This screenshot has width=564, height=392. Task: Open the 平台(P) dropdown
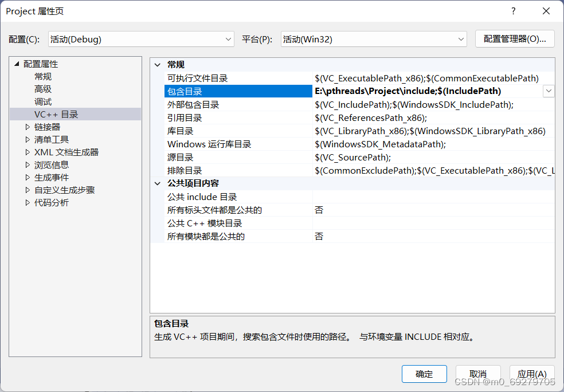click(462, 38)
